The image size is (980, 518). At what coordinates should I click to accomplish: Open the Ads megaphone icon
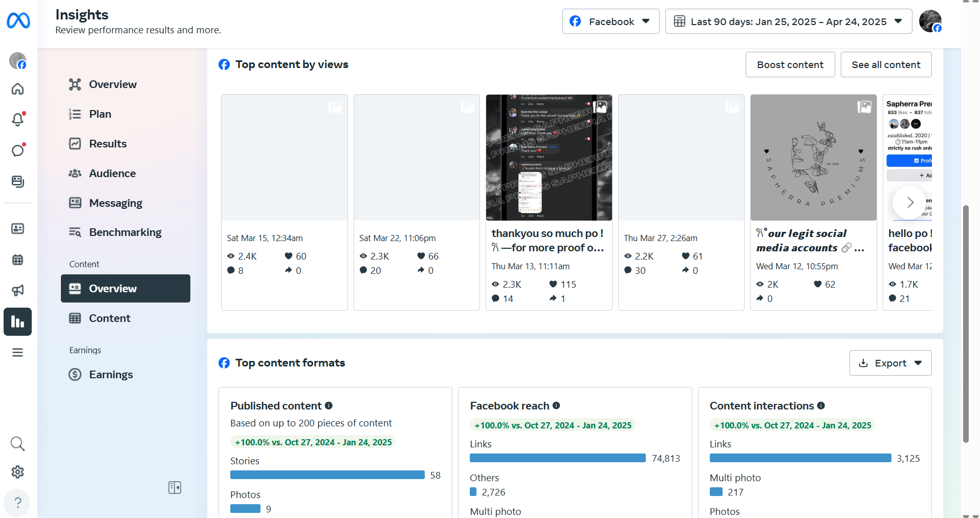click(x=17, y=290)
